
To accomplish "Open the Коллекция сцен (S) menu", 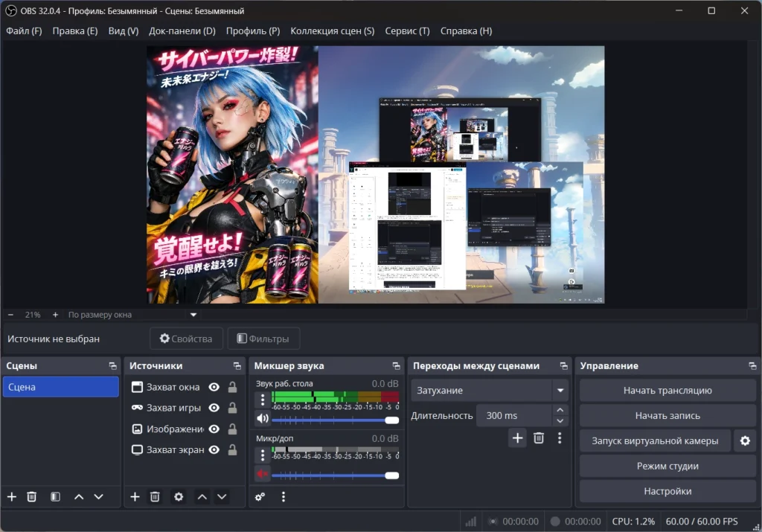I will [332, 31].
